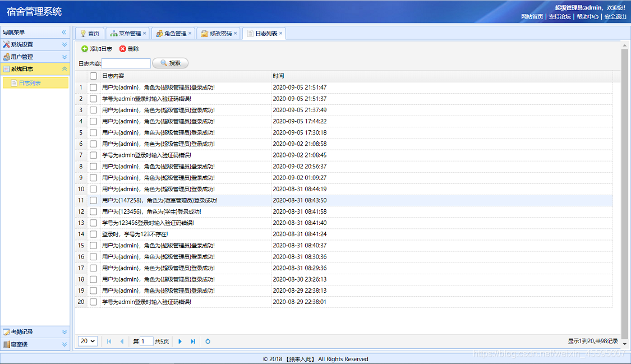Click the 安全退出 logout link
The height and width of the screenshot is (364, 631).
click(x=615, y=16)
